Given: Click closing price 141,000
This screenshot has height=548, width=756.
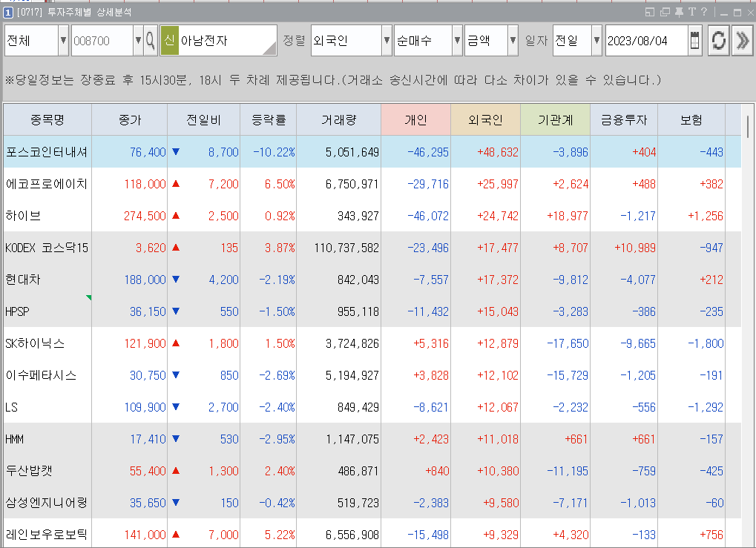Looking at the screenshot, I should pyautogui.click(x=145, y=535).
